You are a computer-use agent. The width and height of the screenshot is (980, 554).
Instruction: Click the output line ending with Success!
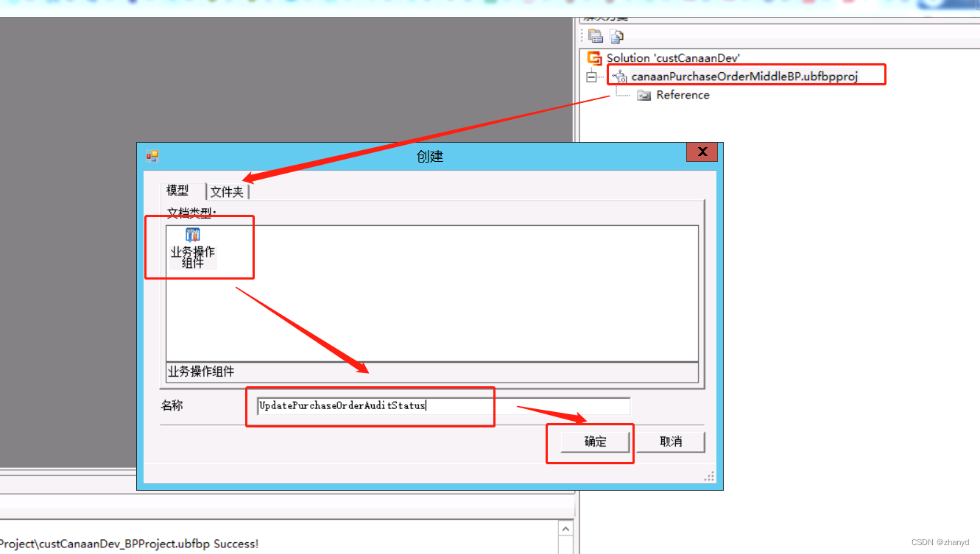(130, 544)
